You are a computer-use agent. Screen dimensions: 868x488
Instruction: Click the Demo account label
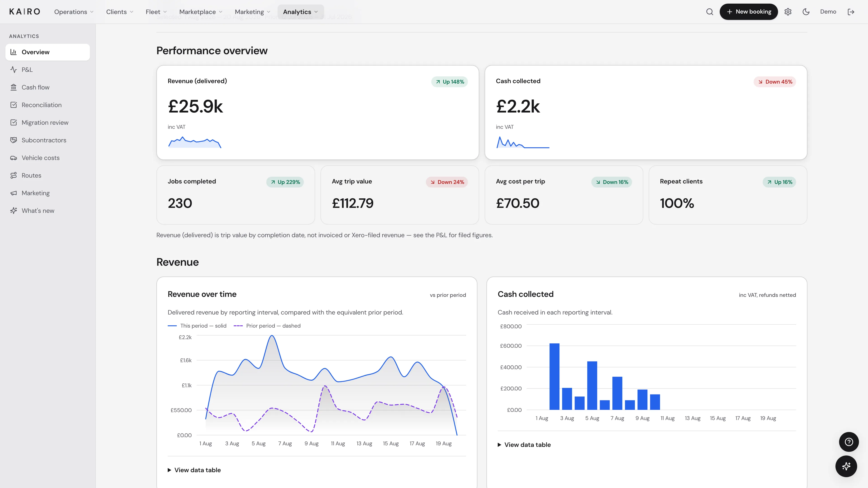point(828,12)
